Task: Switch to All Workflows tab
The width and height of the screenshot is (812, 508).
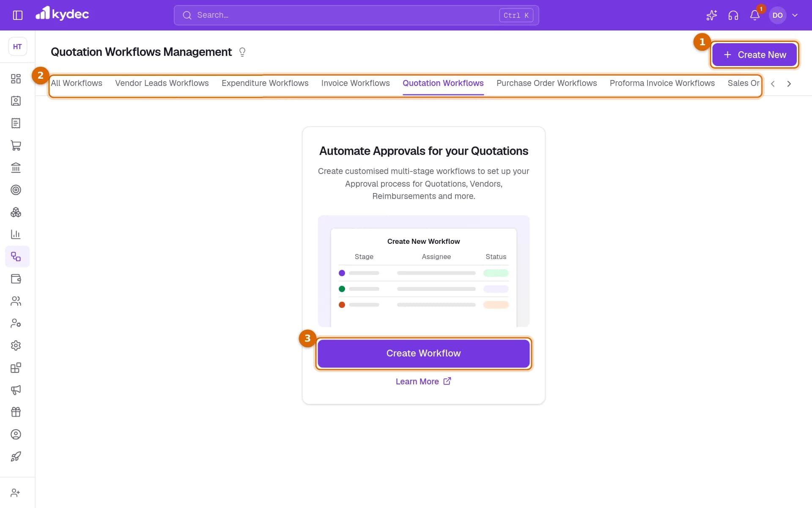Action: coord(77,83)
